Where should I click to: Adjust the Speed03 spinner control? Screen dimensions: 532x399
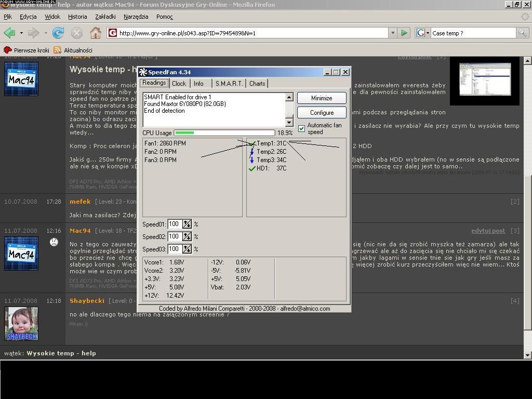(187, 249)
